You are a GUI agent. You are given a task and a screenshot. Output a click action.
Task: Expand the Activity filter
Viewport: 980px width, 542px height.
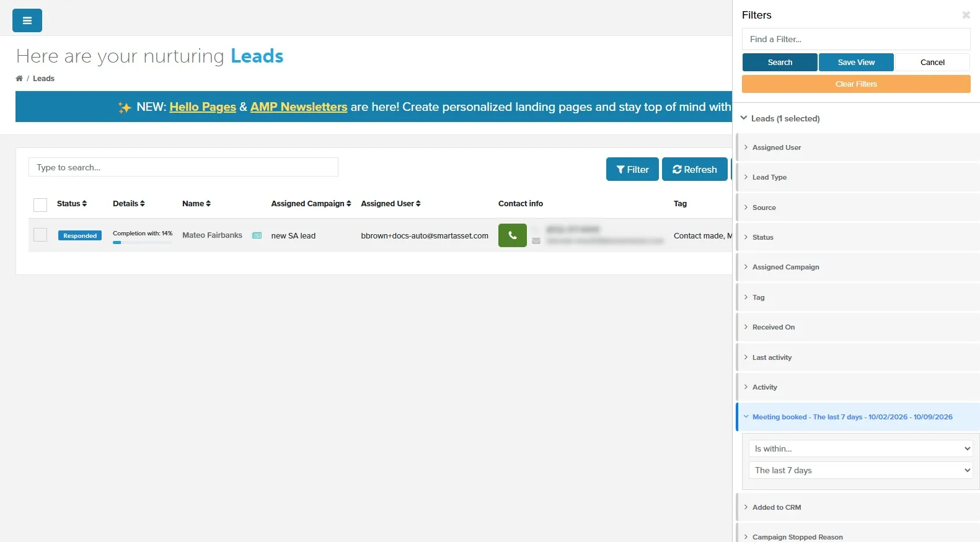coord(858,387)
